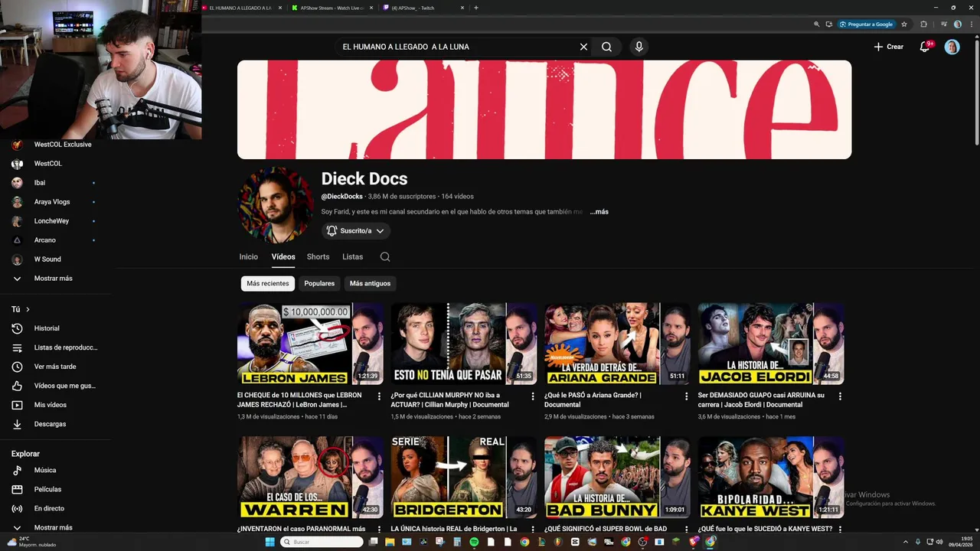Viewport: 980px width, 551px height.
Task: Open the Kanye West video thumbnail
Action: [x=771, y=478]
